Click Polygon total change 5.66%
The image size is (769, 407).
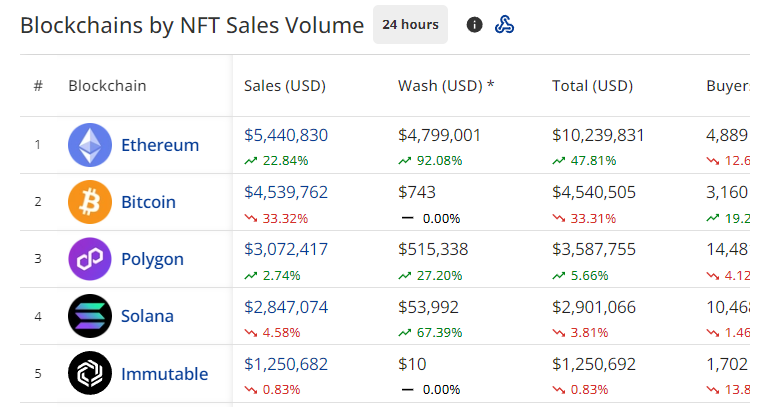581,276
